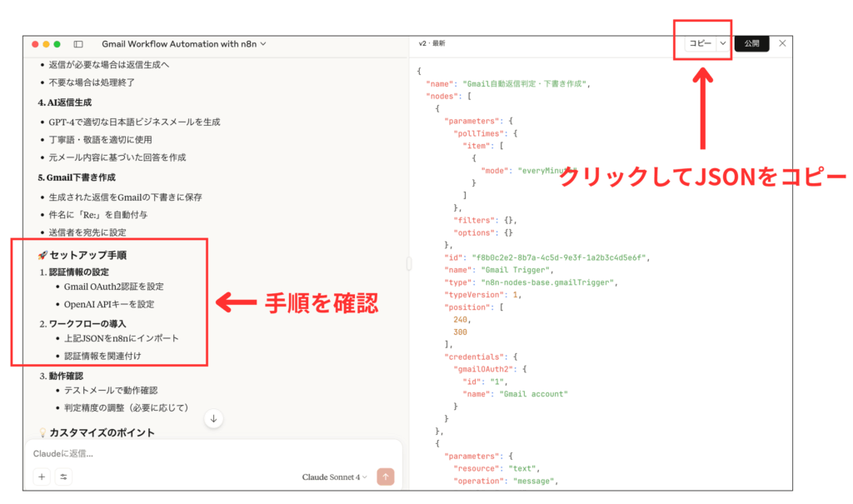Screen dimensions: 853x504
Task: Send the message with the orange arrow icon
Action: (x=385, y=477)
